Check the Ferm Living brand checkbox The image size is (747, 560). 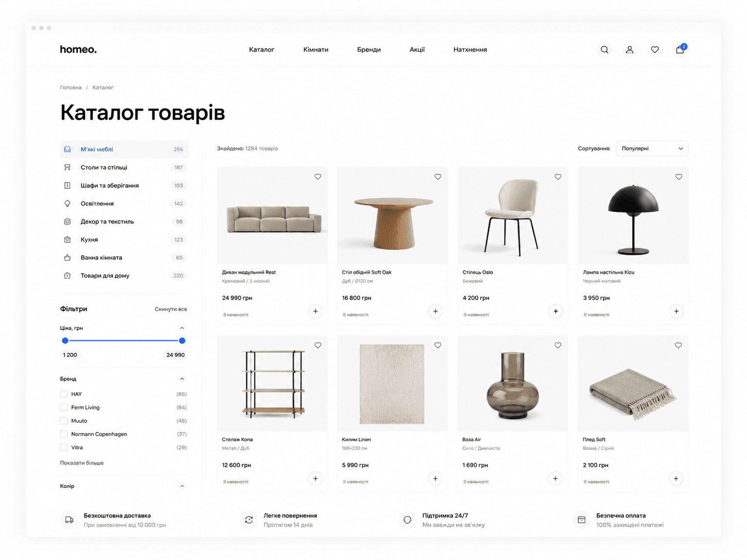click(64, 407)
